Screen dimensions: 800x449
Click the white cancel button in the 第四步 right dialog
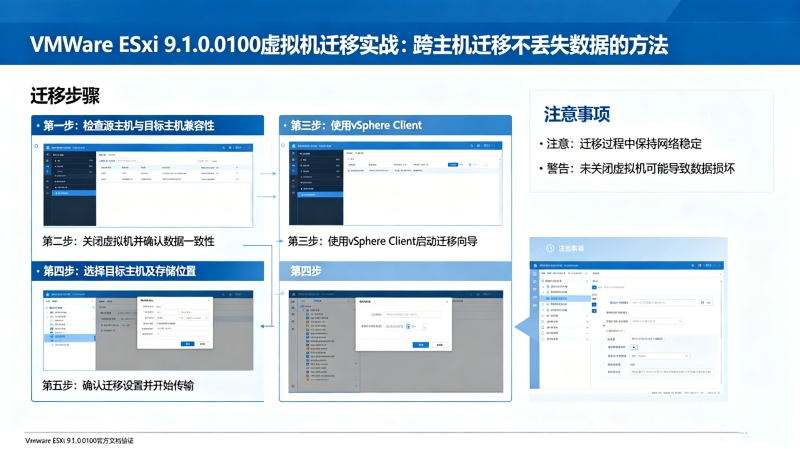coord(439,345)
